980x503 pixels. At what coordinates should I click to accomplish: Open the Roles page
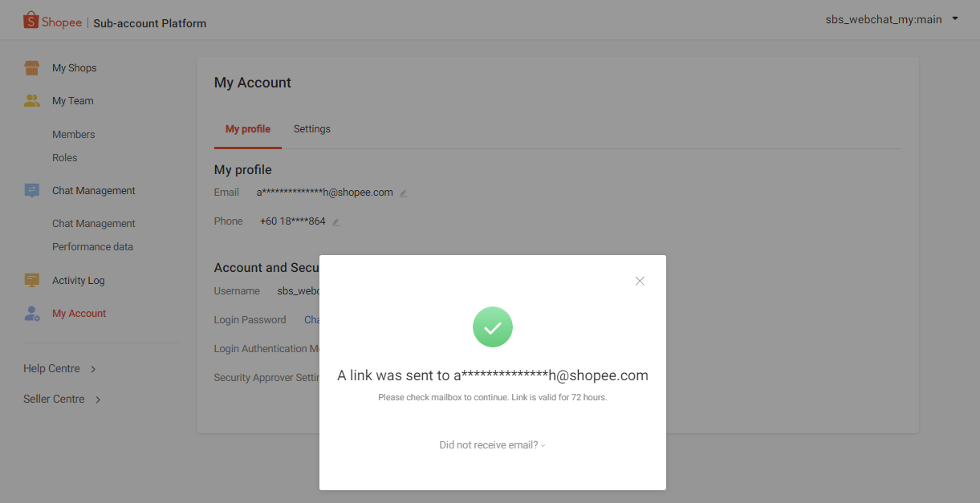(64, 157)
